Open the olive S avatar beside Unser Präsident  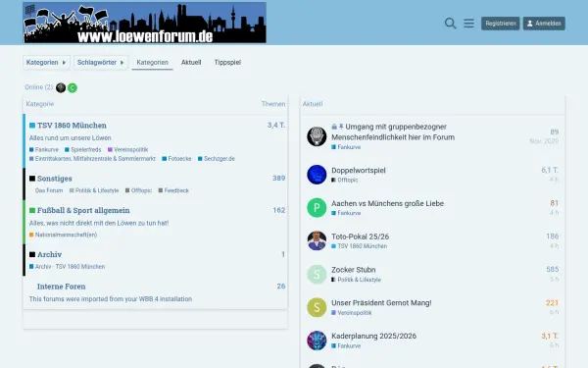317,307
